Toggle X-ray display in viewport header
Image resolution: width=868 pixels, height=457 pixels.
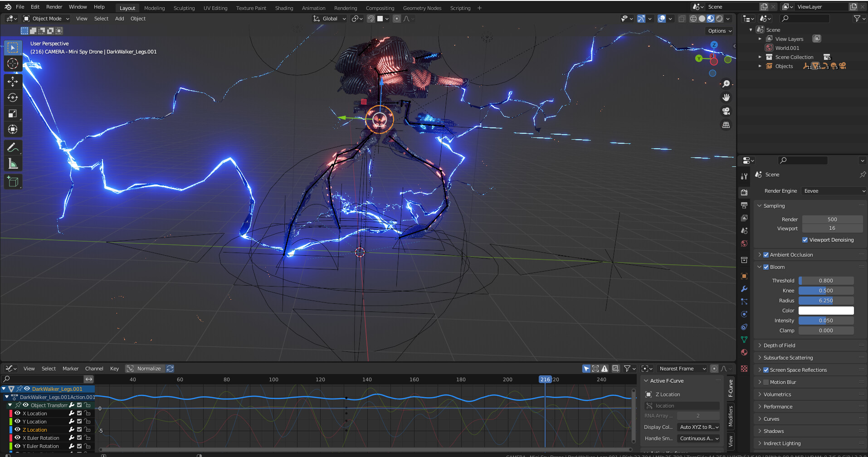[x=682, y=19]
